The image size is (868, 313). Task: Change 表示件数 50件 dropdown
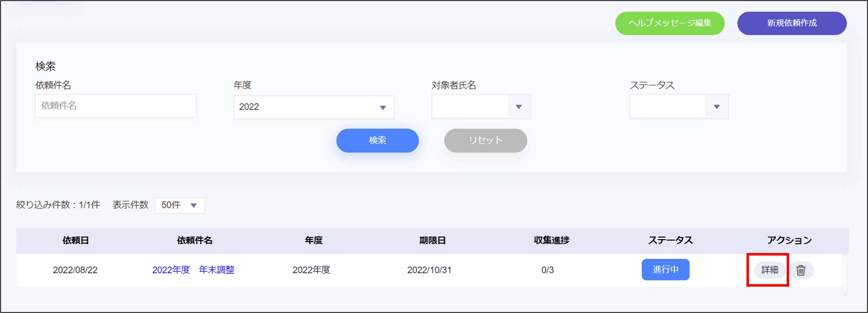(180, 205)
